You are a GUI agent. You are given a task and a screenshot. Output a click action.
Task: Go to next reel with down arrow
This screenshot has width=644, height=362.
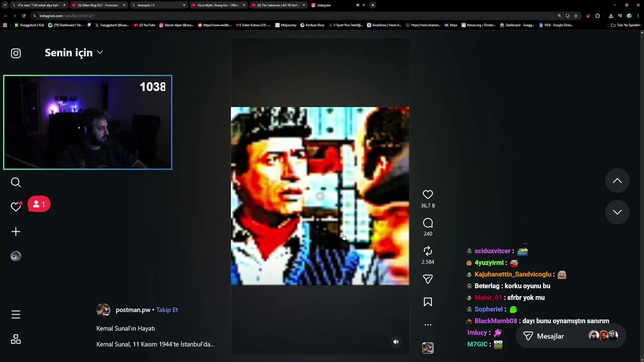pos(617,212)
